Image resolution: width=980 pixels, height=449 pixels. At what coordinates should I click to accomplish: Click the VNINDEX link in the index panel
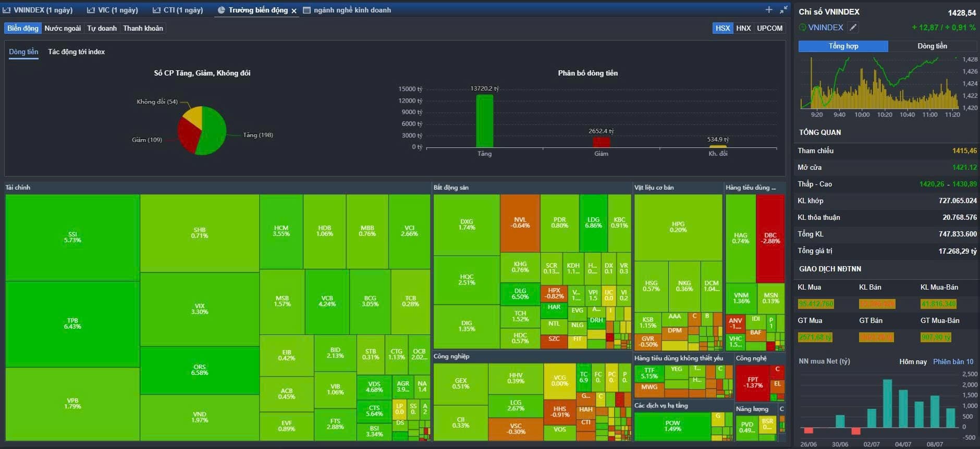826,27
